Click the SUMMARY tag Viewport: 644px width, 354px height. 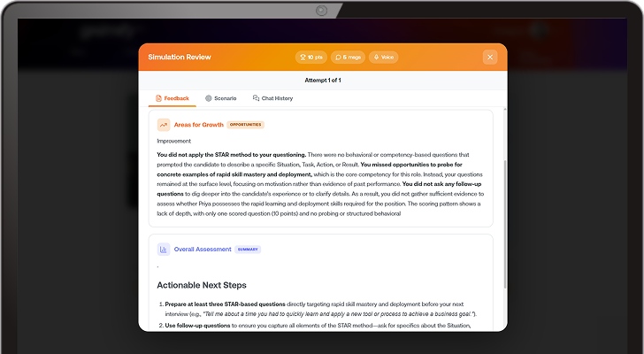point(248,250)
